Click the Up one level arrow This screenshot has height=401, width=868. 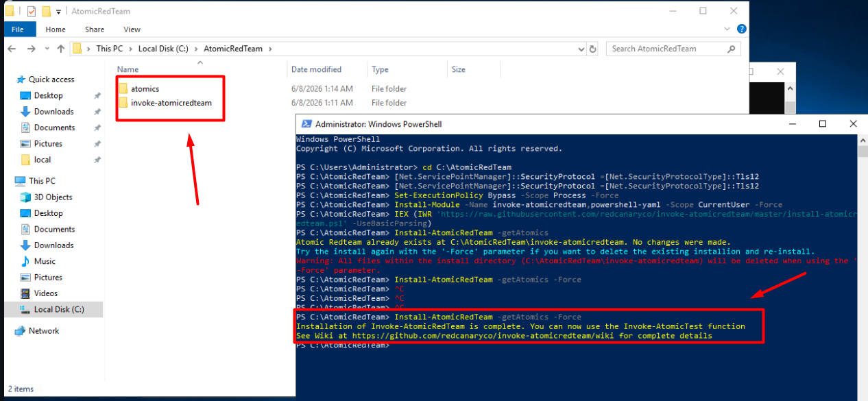[60, 49]
